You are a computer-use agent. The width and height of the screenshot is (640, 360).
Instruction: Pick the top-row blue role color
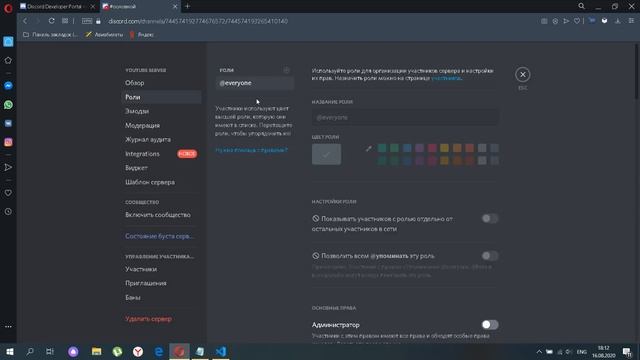(x=407, y=148)
